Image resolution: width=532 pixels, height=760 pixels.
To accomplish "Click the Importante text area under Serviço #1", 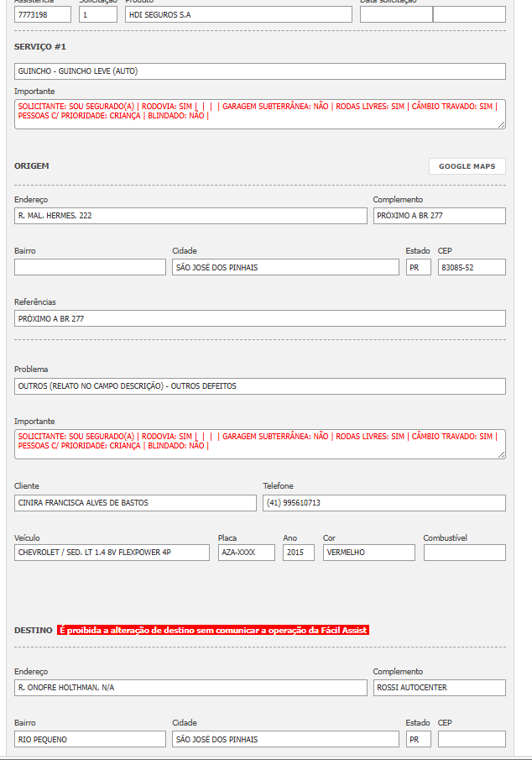I will [x=259, y=114].
